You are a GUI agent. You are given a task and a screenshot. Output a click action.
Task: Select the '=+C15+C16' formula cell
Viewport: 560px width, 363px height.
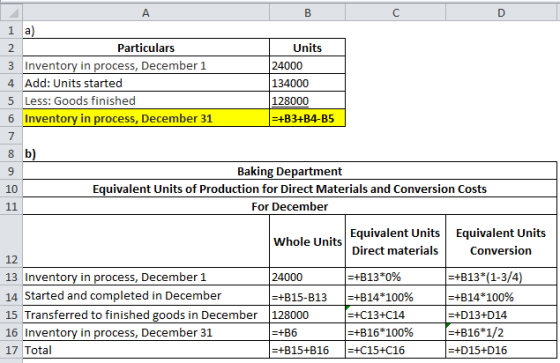pyautogui.click(x=395, y=350)
